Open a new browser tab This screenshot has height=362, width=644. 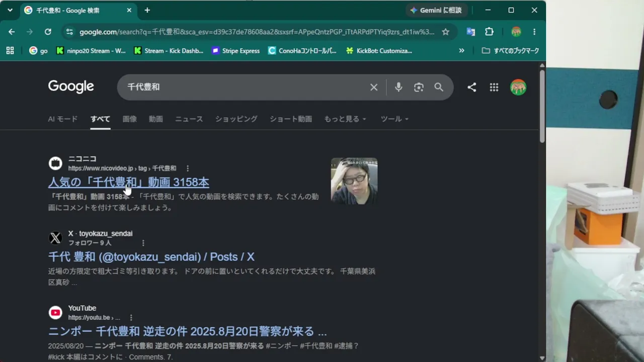pyautogui.click(x=147, y=10)
